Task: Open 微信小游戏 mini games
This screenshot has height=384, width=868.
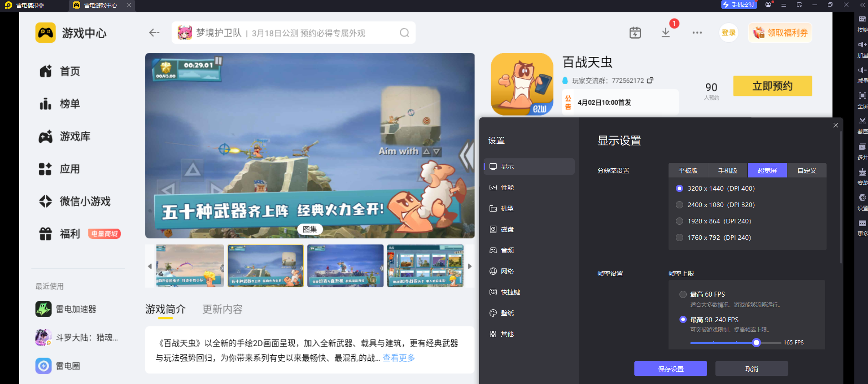Action: tap(75, 201)
